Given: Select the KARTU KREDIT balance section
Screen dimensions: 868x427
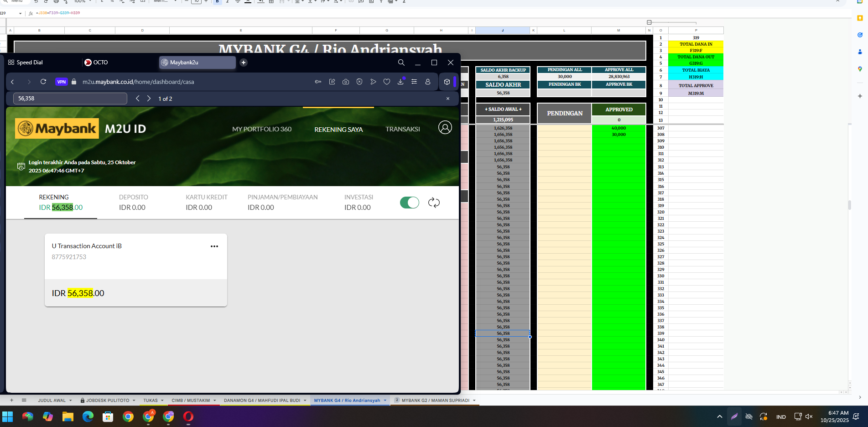Looking at the screenshot, I should tap(207, 202).
